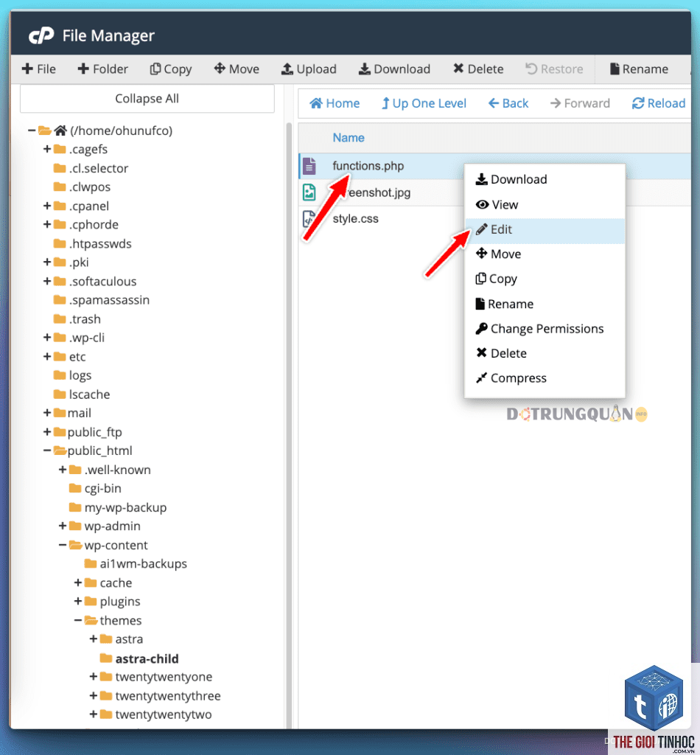Create a new folder with +Folder

click(x=103, y=69)
